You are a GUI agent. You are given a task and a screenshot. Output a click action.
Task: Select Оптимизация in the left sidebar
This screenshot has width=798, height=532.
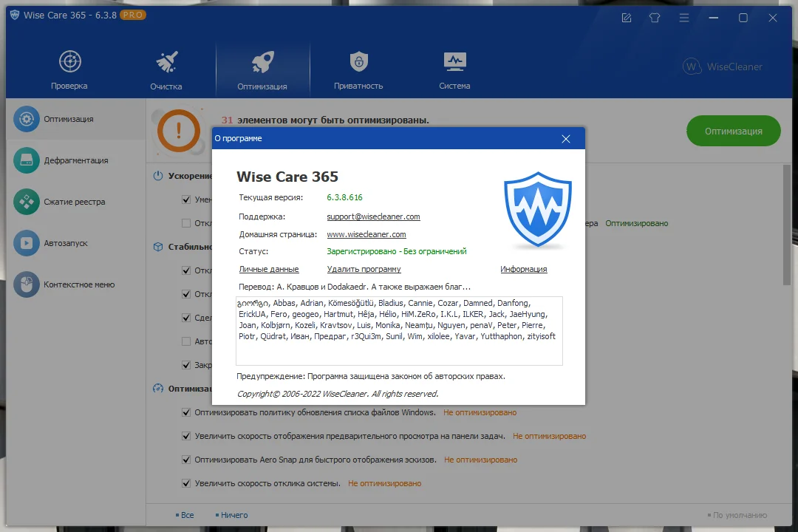[x=75, y=119]
